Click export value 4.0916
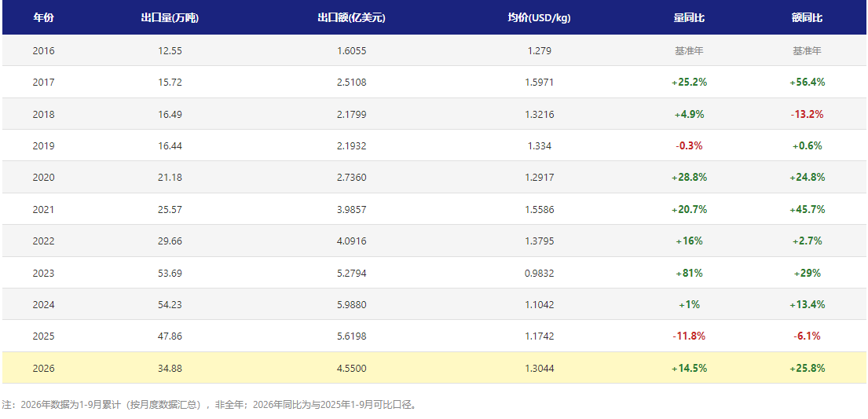 point(351,241)
